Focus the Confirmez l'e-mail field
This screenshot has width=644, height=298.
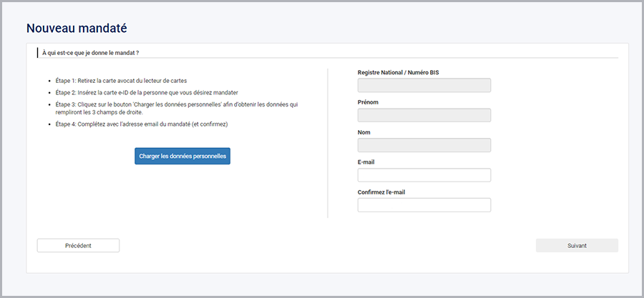(x=424, y=205)
